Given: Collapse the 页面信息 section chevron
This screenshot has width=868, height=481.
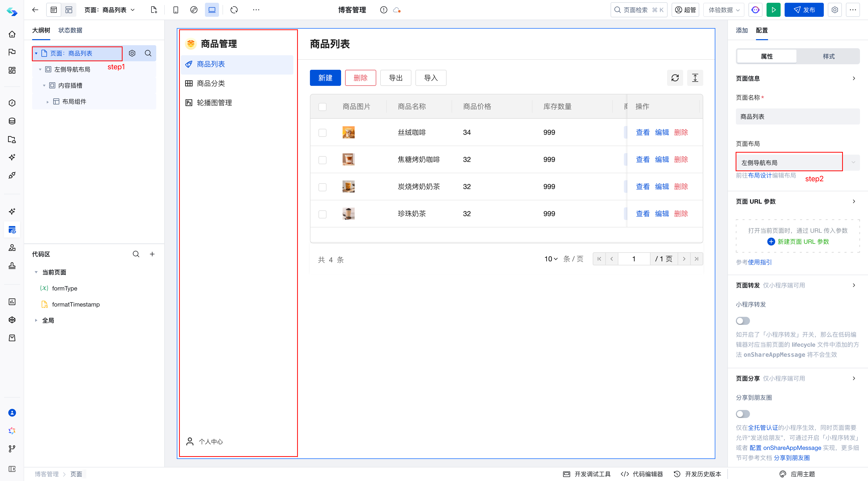Looking at the screenshot, I should pos(853,78).
